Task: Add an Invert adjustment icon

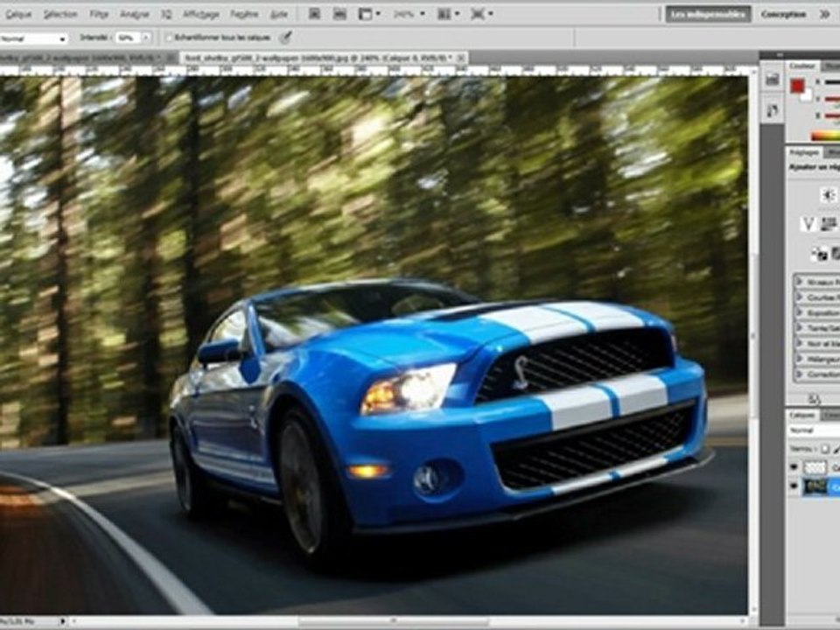Action: tap(819, 254)
